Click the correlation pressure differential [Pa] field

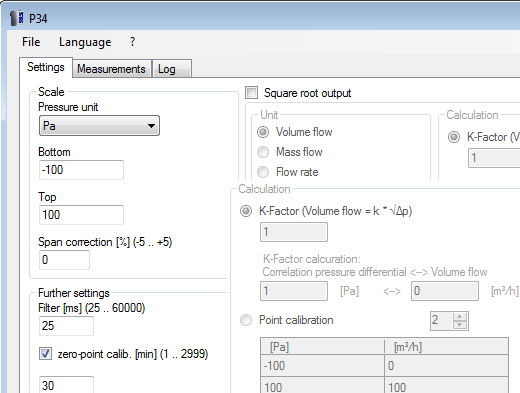pyautogui.click(x=294, y=291)
